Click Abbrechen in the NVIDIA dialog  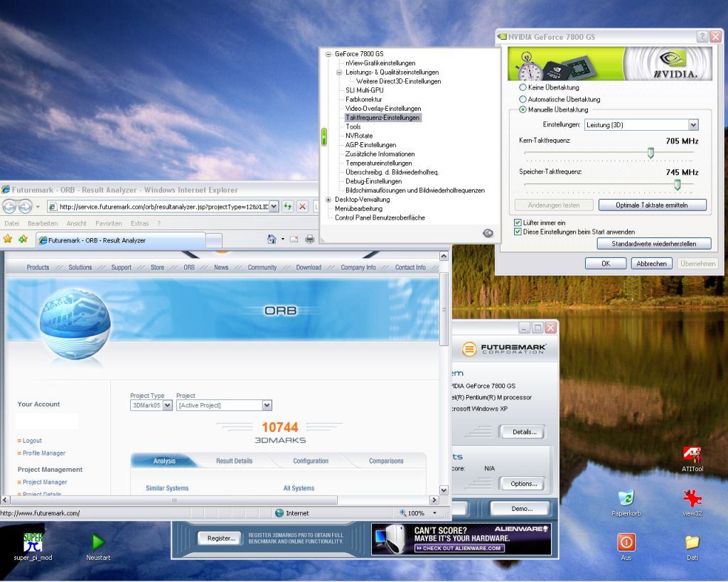[651, 264]
